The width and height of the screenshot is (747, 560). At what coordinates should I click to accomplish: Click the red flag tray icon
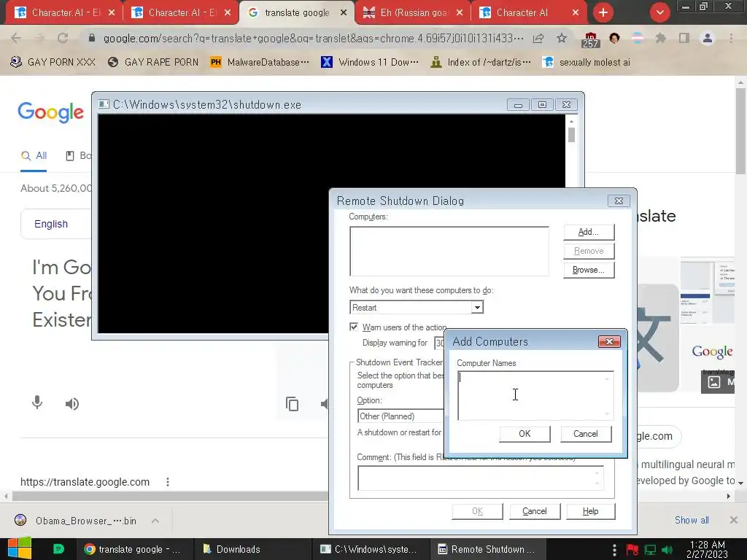pos(632,550)
